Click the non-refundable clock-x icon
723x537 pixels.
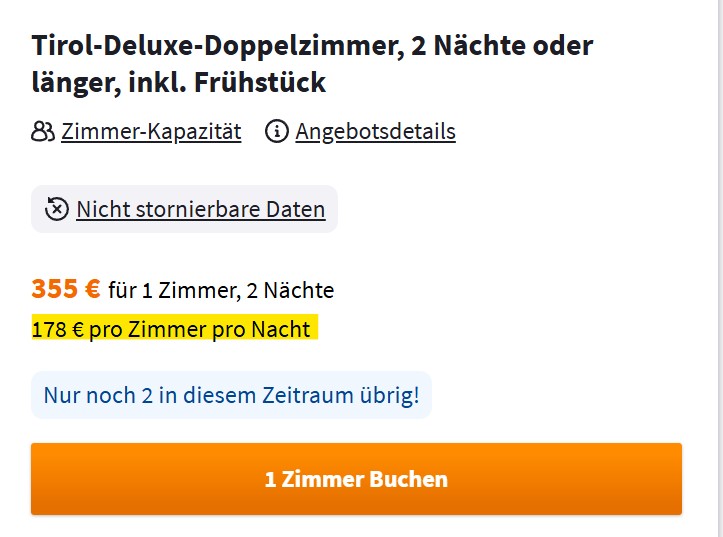tap(57, 209)
